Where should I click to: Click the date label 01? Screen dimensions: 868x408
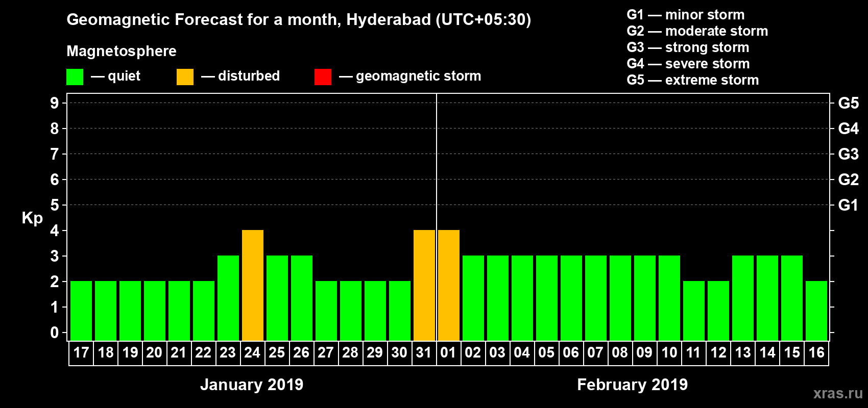click(x=448, y=352)
